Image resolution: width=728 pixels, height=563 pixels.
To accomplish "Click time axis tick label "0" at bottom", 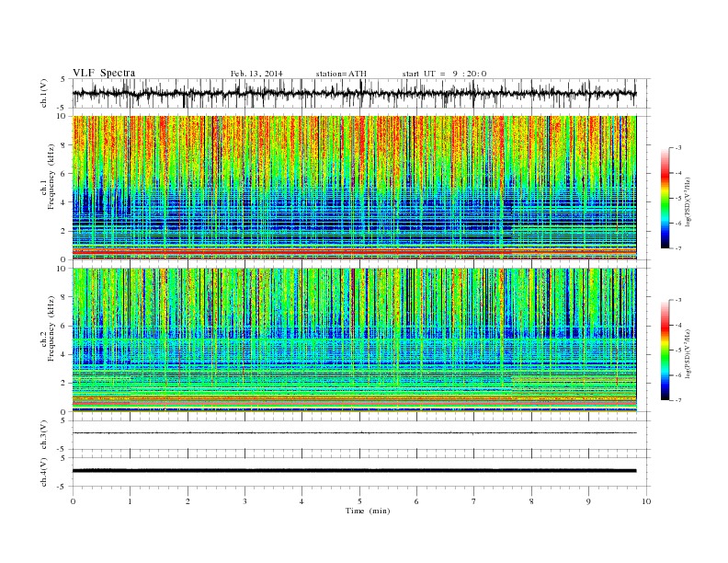I will tap(73, 501).
